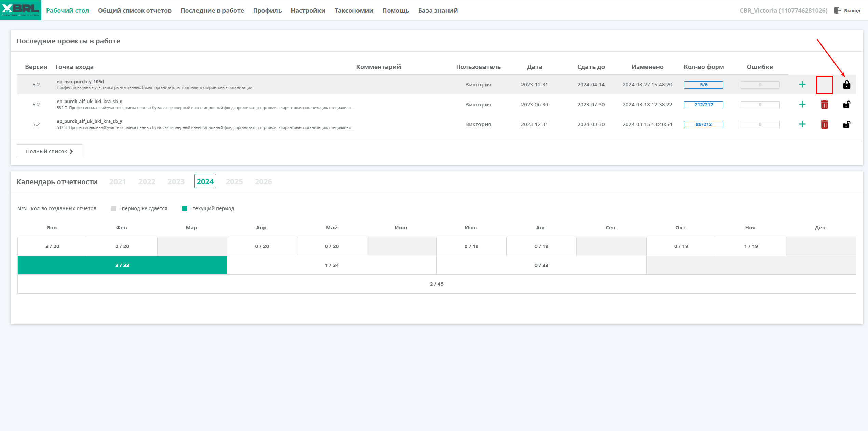Click green legend swatch текущий период
This screenshot has width=868, height=431.
185,208
